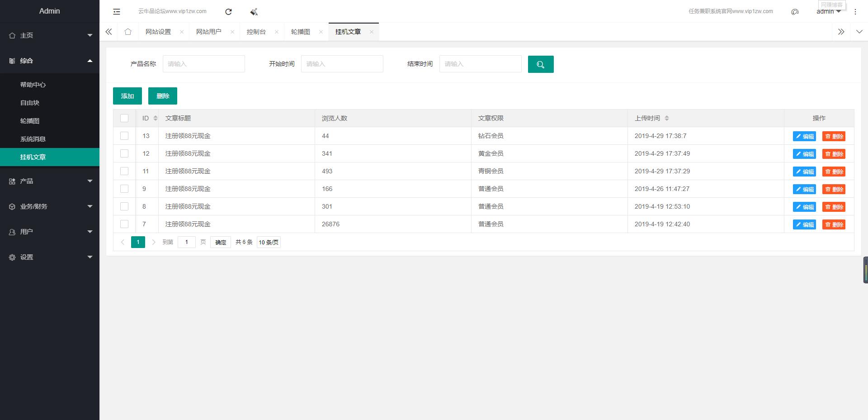Expand the 业务/财务 sidebar menu
This screenshot has height=420, width=868.
point(50,206)
